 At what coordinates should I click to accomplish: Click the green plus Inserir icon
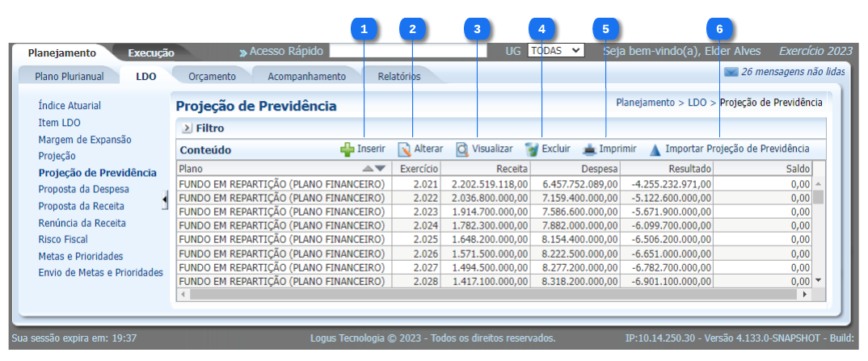click(348, 149)
